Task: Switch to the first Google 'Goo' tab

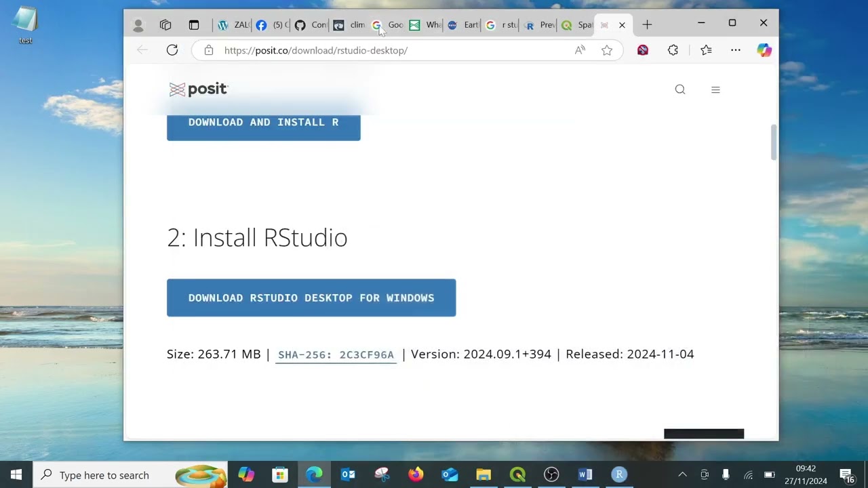Action: [387, 25]
